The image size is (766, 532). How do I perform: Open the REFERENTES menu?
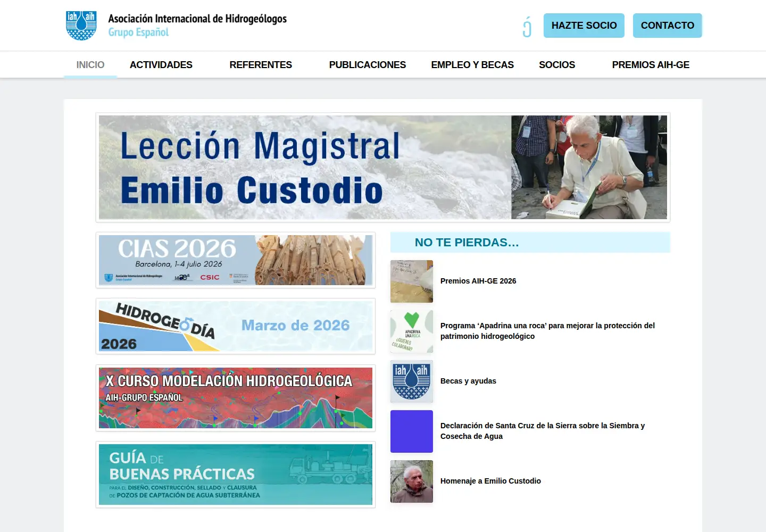(261, 65)
